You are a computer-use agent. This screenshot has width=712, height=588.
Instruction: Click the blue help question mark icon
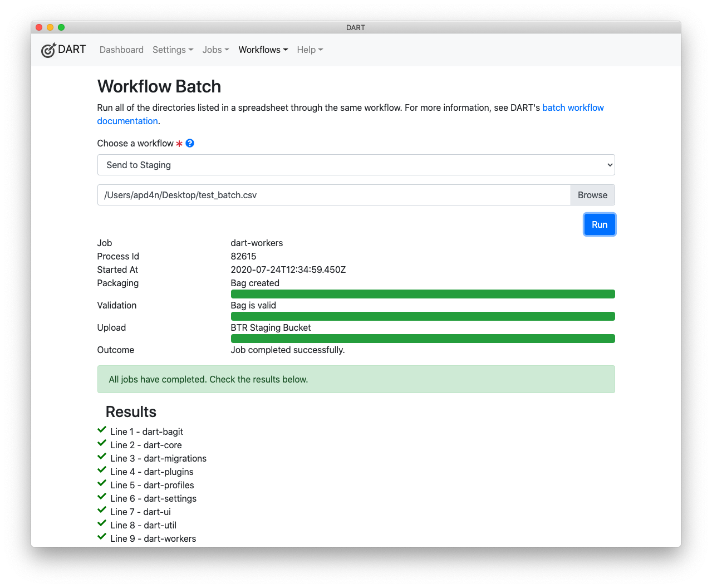189,143
